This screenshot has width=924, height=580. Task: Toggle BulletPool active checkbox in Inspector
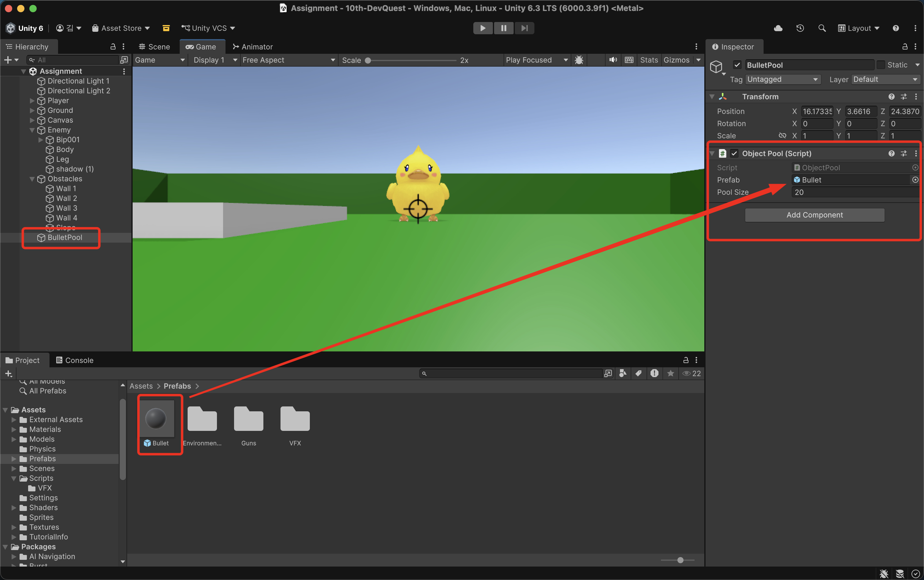click(737, 65)
